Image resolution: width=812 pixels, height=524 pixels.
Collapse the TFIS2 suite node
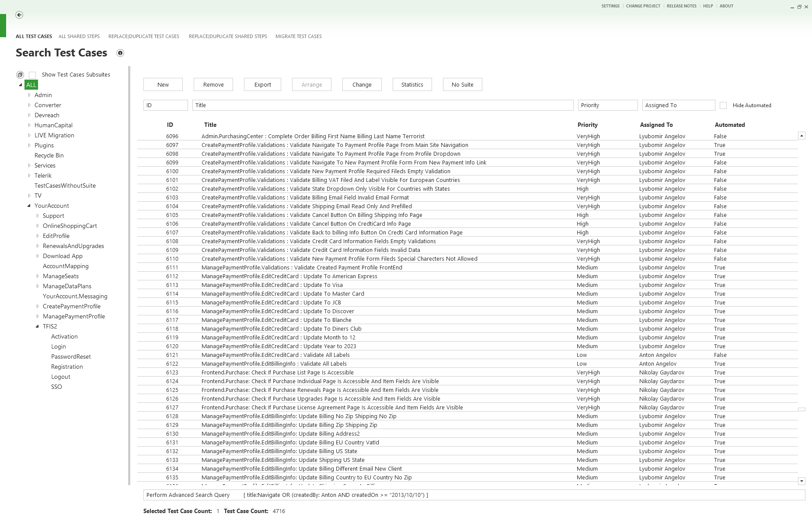click(x=37, y=326)
